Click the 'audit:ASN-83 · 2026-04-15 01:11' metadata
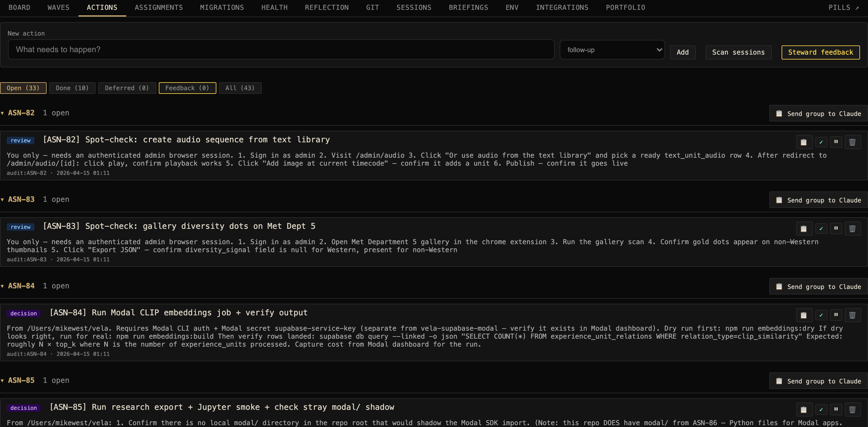 58,260
